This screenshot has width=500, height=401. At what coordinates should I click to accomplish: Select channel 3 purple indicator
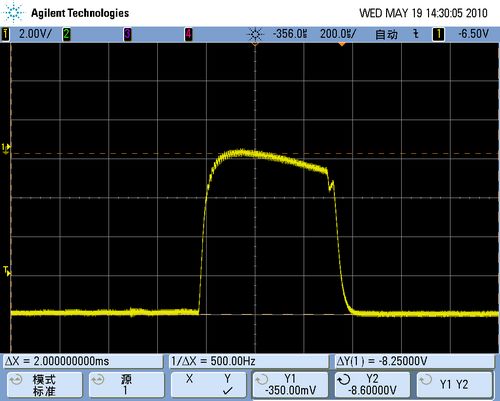[127, 34]
